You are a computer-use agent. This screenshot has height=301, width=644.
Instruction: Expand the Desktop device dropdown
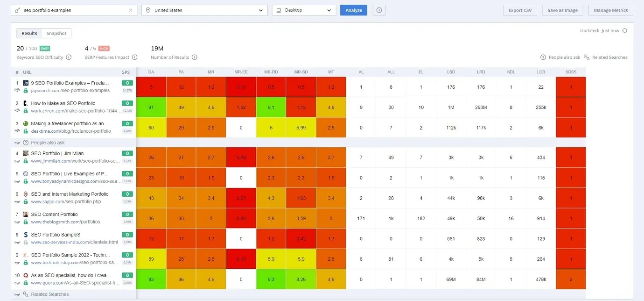click(304, 10)
